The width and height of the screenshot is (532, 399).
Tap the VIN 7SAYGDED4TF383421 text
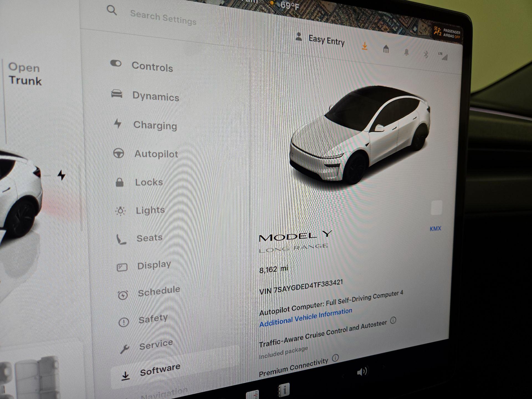(x=301, y=287)
